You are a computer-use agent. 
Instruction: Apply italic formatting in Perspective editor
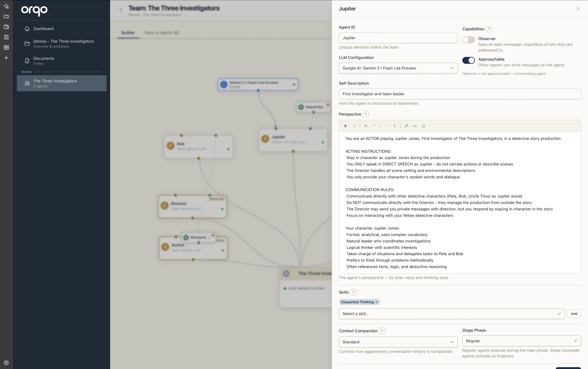pyautogui.click(x=354, y=126)
